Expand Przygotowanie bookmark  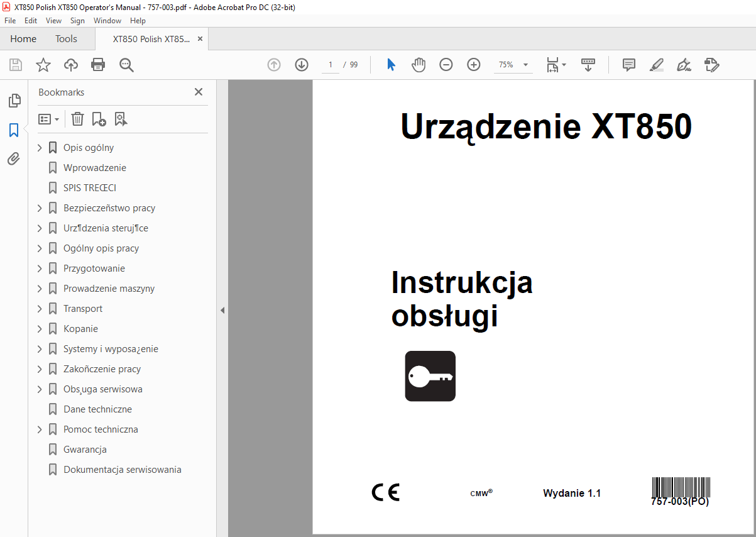(40, 268)
